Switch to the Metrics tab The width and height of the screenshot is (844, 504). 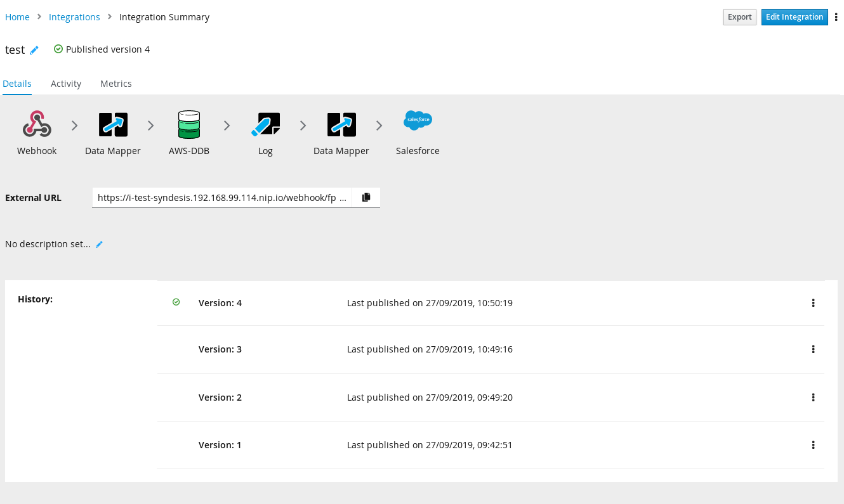116,84
